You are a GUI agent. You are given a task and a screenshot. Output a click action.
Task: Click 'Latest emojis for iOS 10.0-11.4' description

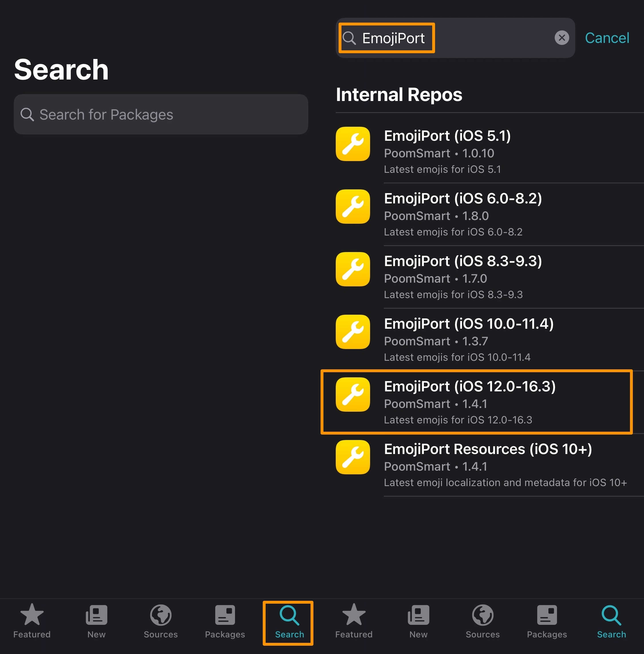point(457,357)
